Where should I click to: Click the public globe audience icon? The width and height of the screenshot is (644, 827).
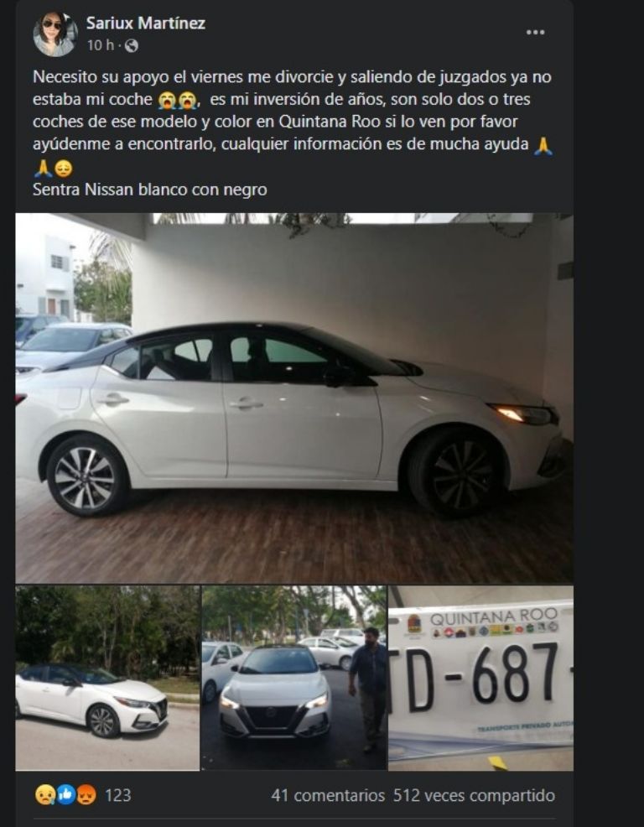(x=132, y=46)
